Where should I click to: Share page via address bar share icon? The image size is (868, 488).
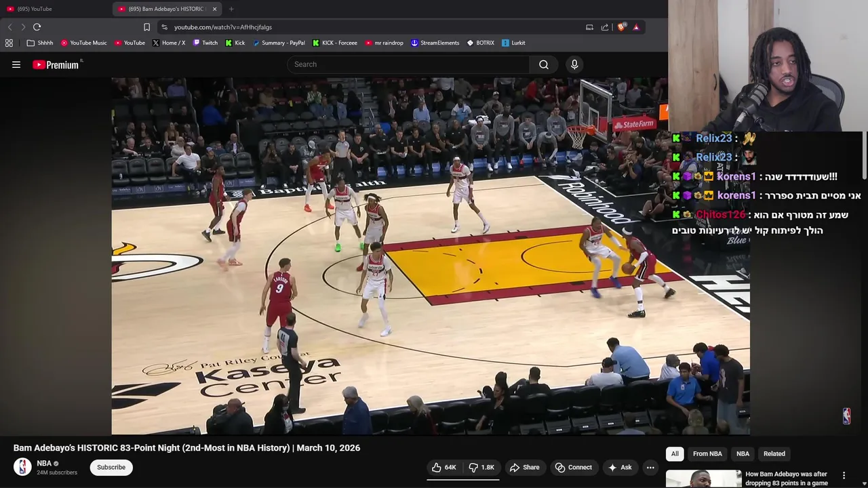[605, 27]
